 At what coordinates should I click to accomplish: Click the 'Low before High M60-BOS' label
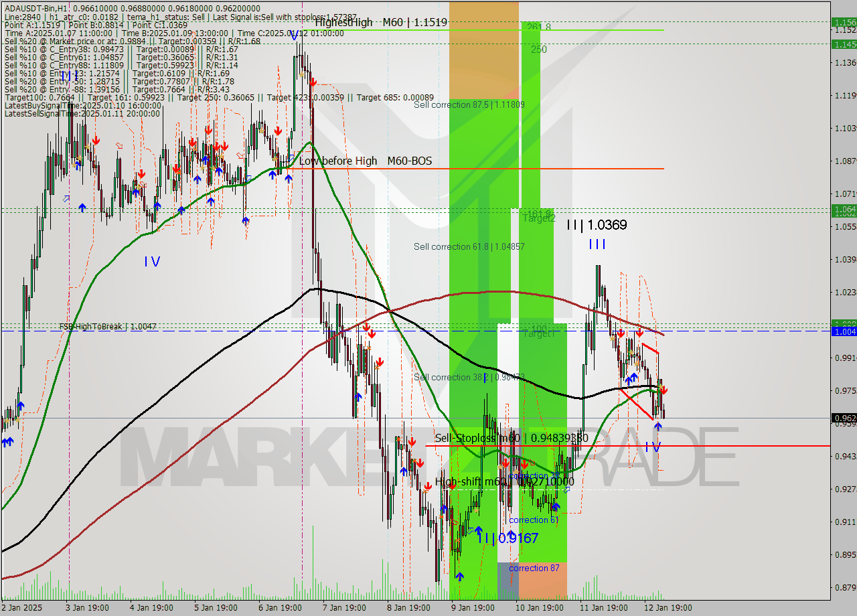point(365,161)
